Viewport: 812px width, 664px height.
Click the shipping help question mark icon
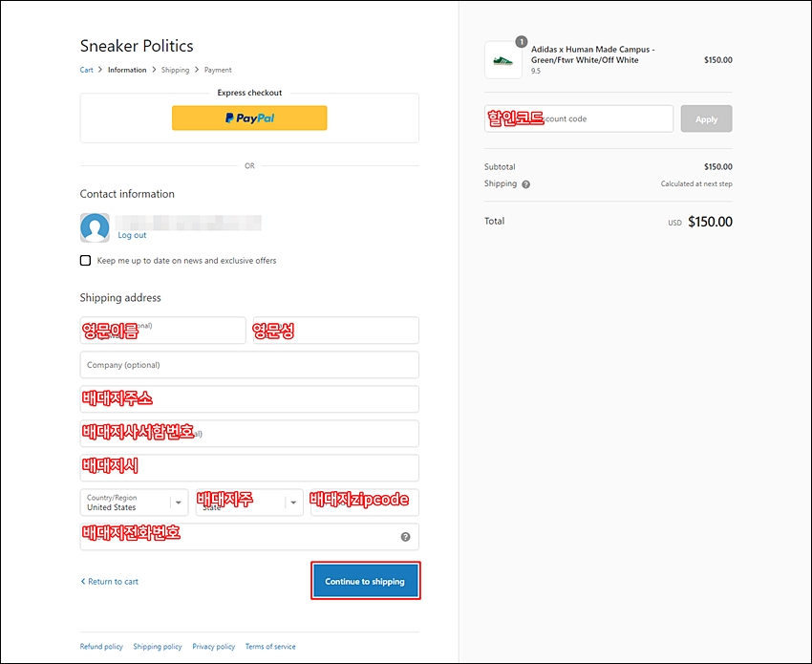tap(525, 184)
